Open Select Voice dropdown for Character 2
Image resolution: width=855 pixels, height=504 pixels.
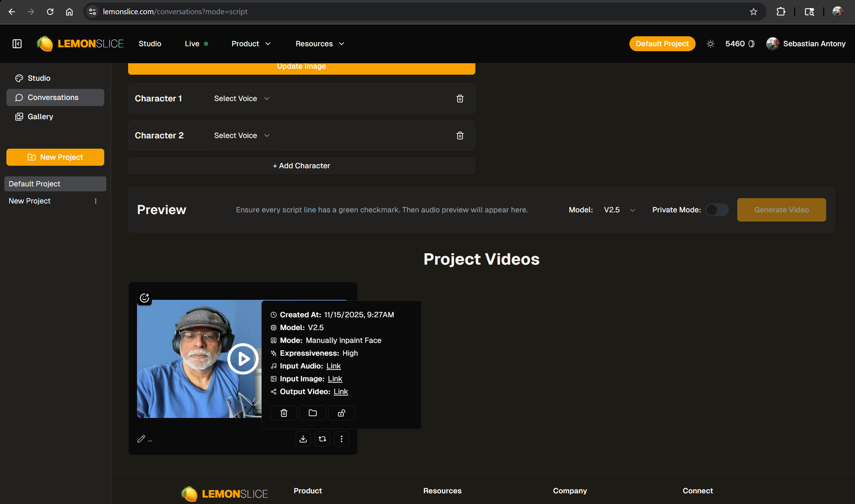click(242, 136)
